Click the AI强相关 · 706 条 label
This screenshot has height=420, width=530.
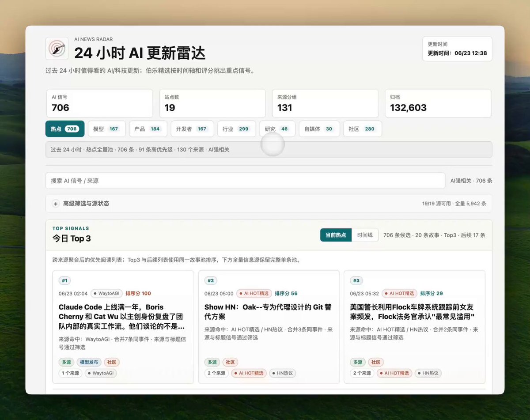pyautogui.click(x=471, y=181)
